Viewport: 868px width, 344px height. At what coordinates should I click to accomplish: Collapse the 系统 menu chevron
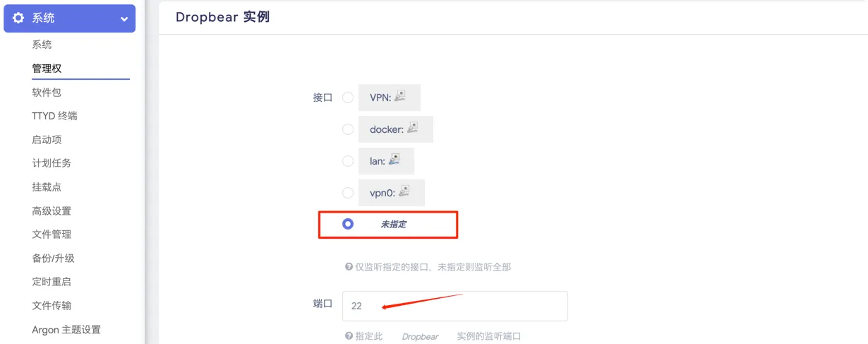pyautogui.click(x=124, y=19)
